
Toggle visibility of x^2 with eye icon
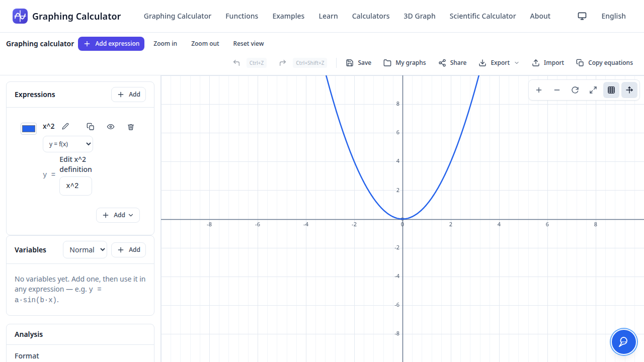tap(111, 127)
